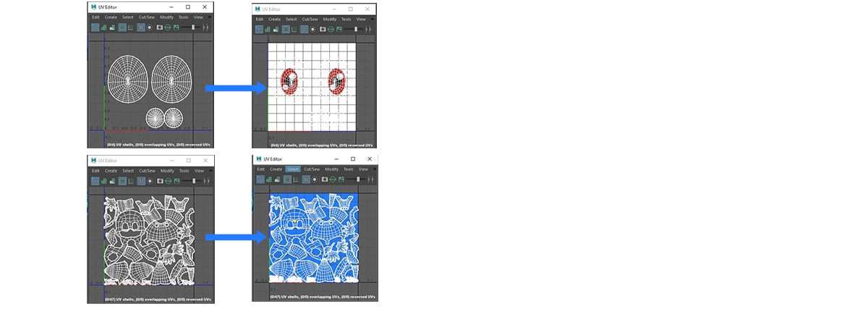Open Cut/Sew menu in the blue-shaded UV Editor

(x=312, y=169)
